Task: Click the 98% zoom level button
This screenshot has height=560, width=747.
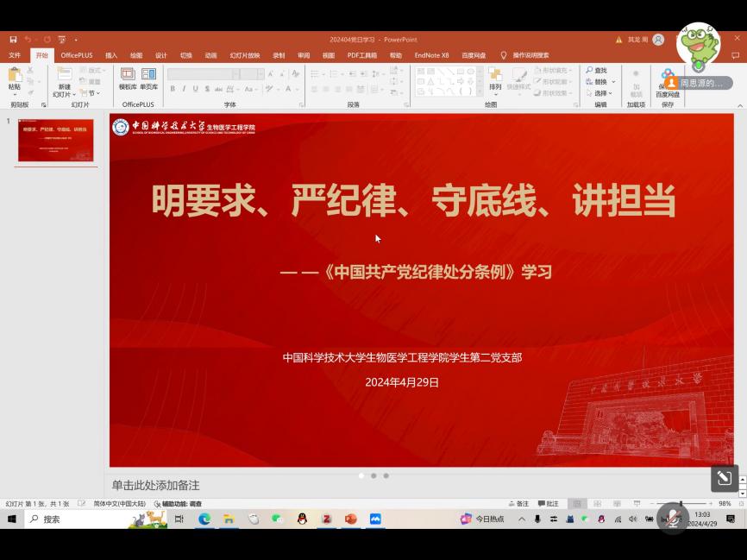Action: 725,504
